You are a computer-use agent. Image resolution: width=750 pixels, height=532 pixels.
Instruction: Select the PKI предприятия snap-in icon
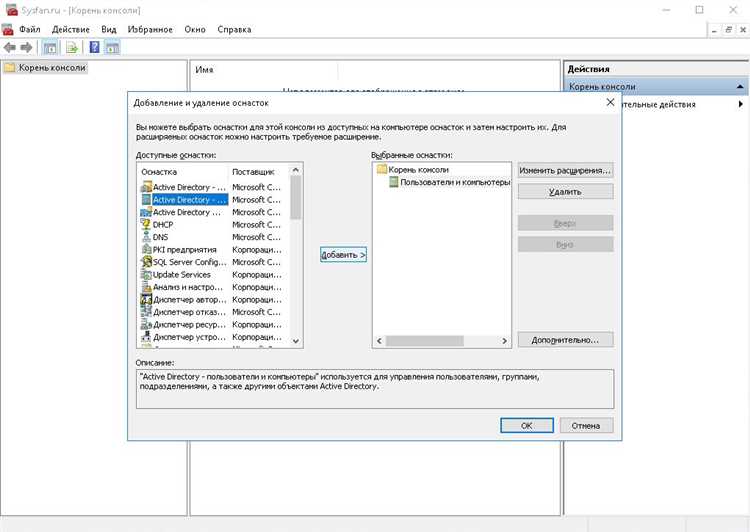146,249
